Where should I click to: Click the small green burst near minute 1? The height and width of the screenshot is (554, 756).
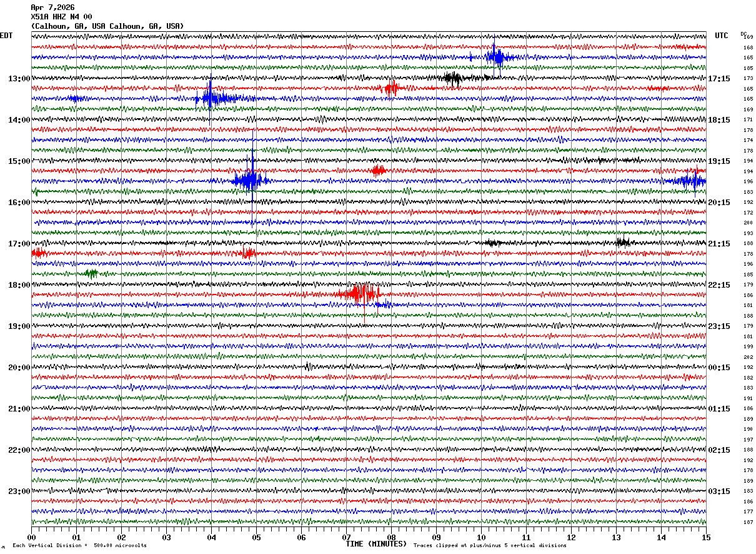pos(91,273)
